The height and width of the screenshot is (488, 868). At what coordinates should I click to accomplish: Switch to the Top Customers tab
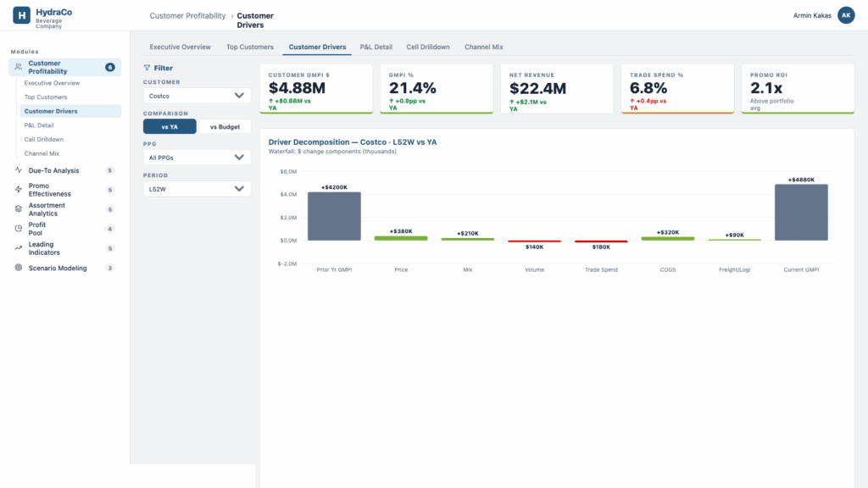coord(250,47)
